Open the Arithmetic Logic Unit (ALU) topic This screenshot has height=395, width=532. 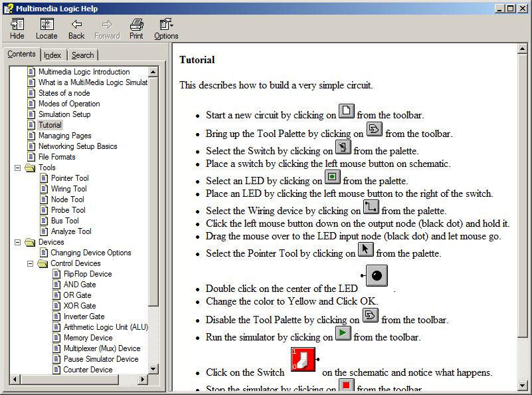pyautogui.click(x=106, y=327)
